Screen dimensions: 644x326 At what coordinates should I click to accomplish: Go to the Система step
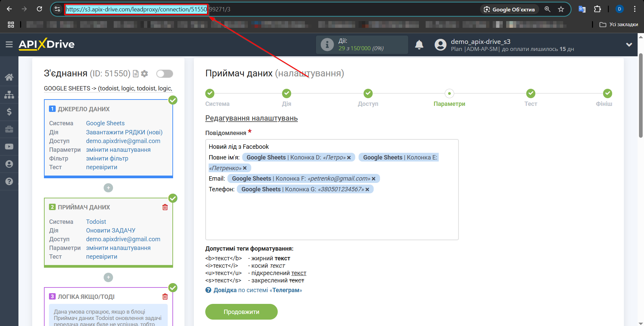click(210, 93)
